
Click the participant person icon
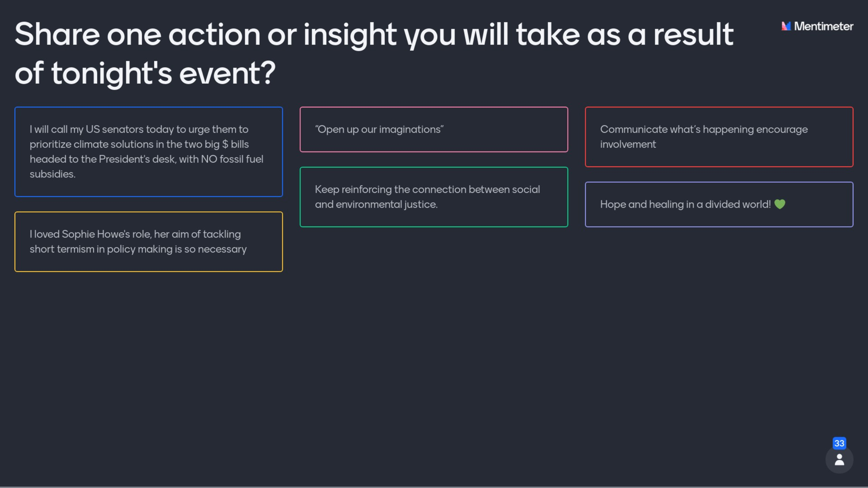coord(839,460)
